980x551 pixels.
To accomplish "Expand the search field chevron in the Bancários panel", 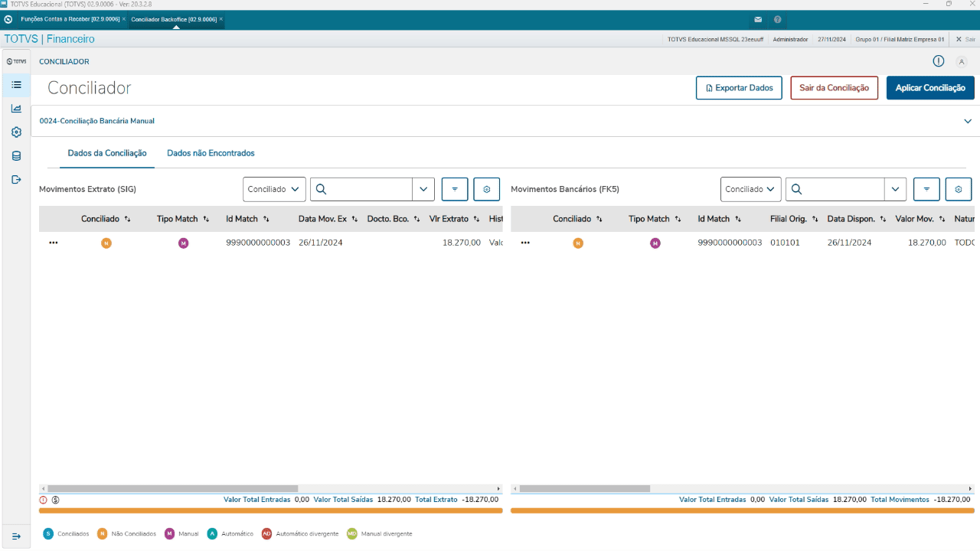I will coord(895,189).
